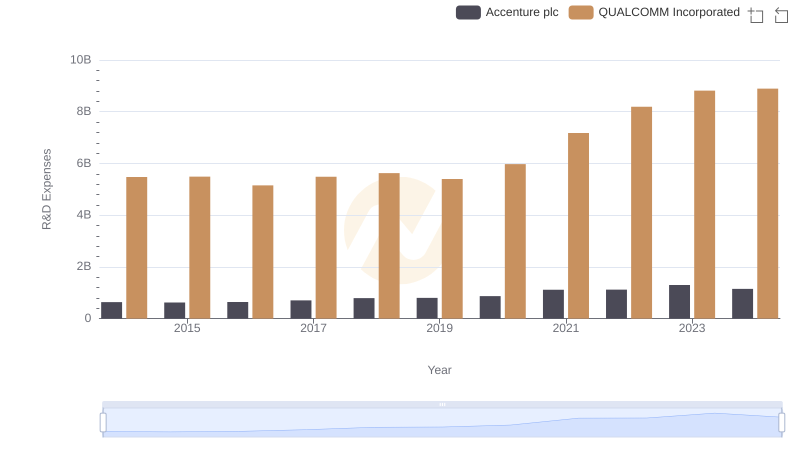This screenshot has height=461, width=800.
Task: Click the QUALCOMM Incorporated legend label
Action: (x=669, y=12)
